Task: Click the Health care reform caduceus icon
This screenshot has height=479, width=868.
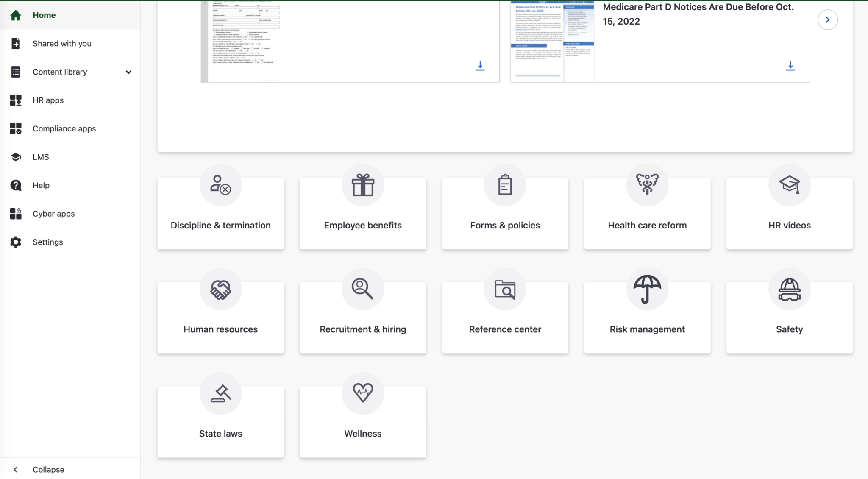Action: click(x=647, y=185)
